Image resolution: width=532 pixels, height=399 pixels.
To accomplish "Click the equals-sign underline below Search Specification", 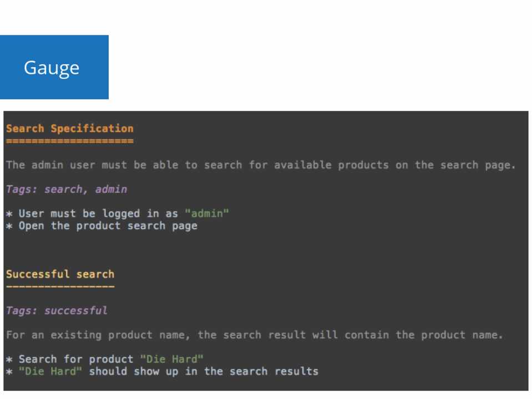I will (69, 141).
